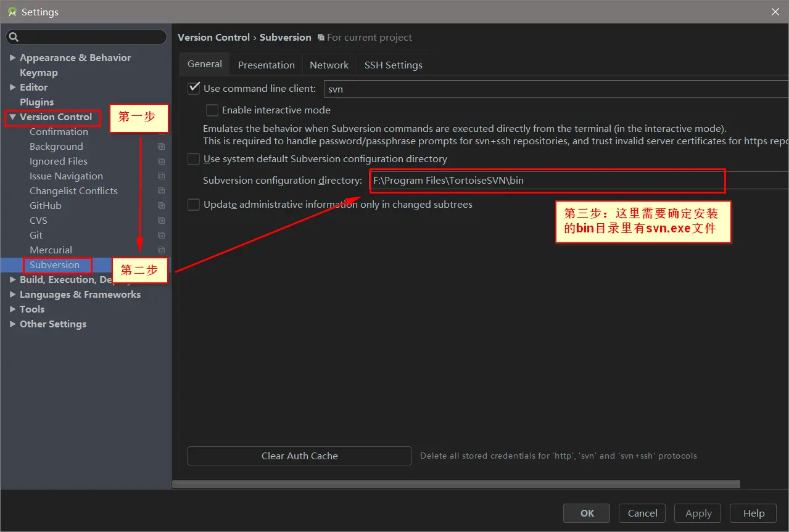Click the Apply button
Viewport: 789px width, 532px height.
click(698, 513)
